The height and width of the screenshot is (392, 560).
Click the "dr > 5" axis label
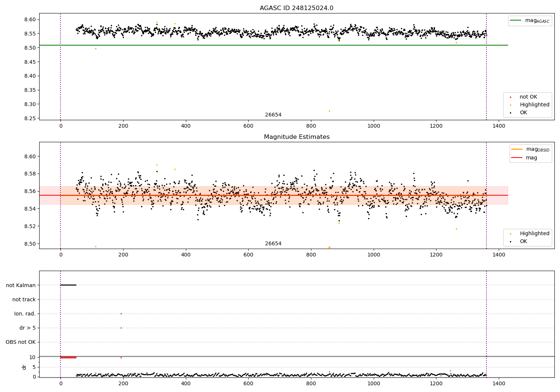click(28, 328)
